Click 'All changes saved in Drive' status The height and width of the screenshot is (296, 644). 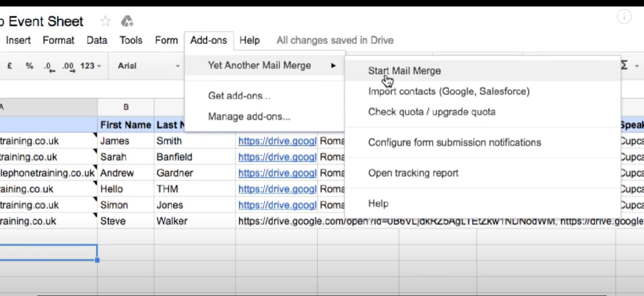tap(335, 40)
